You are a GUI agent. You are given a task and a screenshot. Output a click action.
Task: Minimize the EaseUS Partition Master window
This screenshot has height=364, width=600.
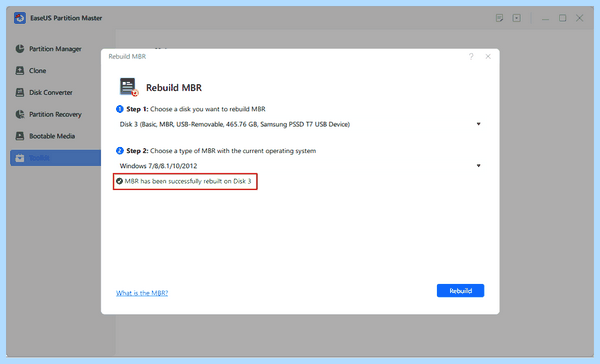click(545, 18)
